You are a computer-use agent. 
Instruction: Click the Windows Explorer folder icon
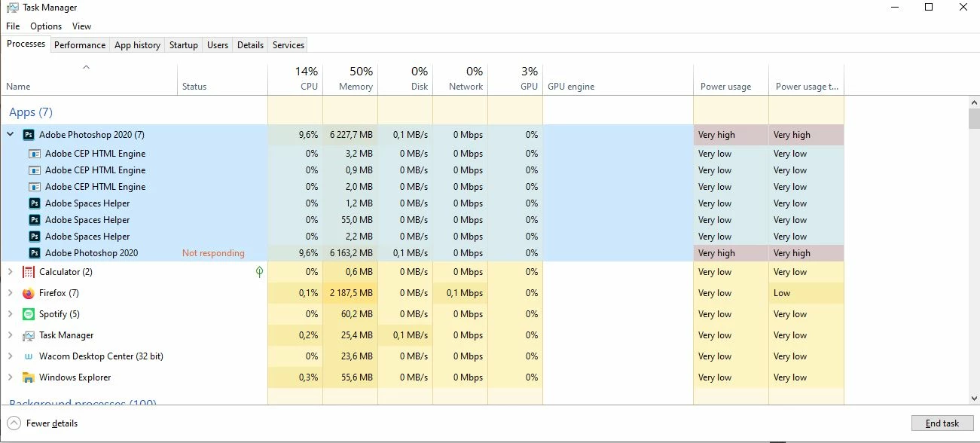pyautogui.click(x=29, y=377)
